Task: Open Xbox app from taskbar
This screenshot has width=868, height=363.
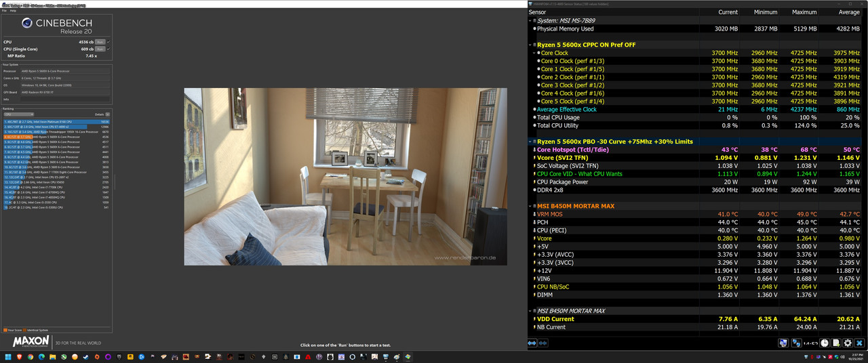Action: (64, 356)
